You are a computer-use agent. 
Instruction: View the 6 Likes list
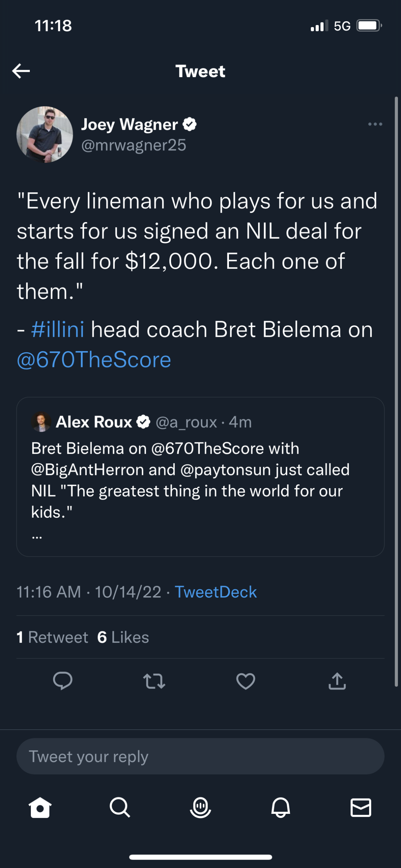tap(123, 637)
